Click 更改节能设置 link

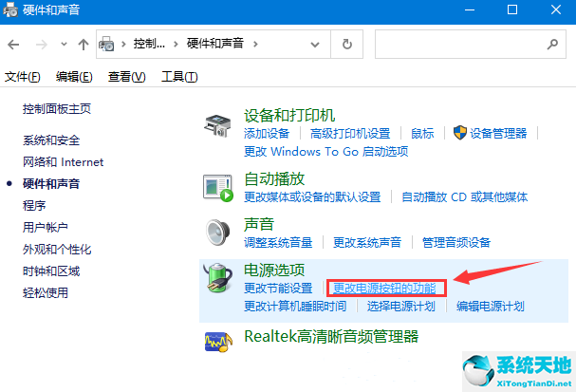(278, 288)
